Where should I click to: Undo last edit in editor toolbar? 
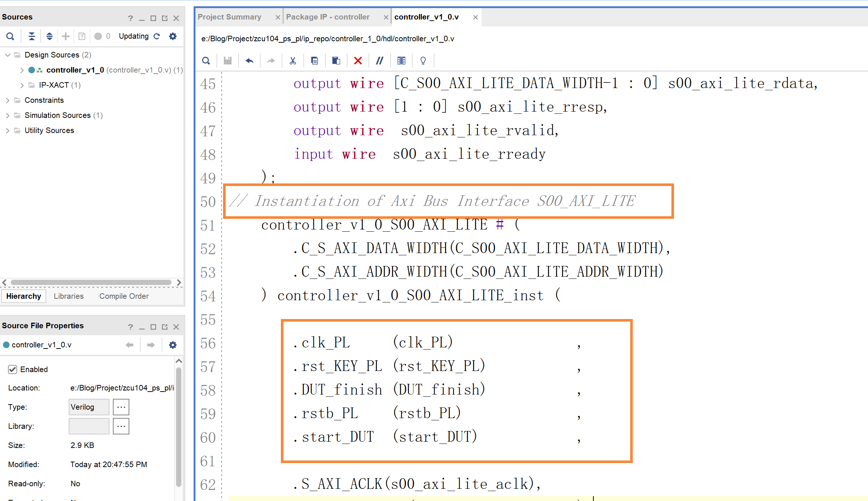click(250, 61)
